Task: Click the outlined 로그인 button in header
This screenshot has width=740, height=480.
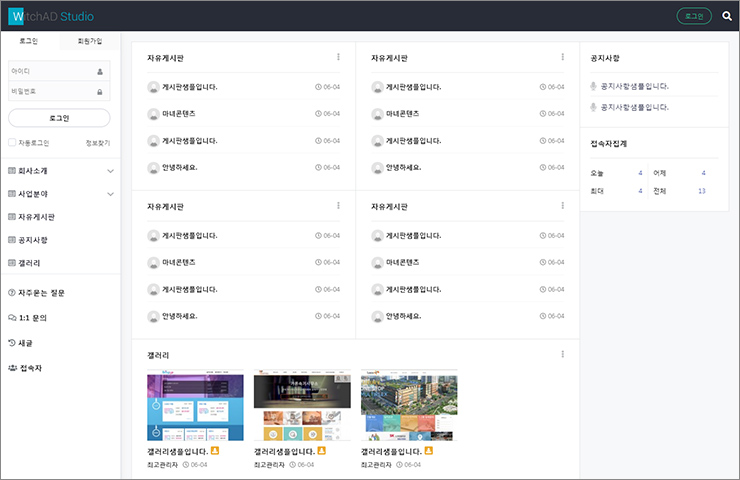Action: pos(694,16)
